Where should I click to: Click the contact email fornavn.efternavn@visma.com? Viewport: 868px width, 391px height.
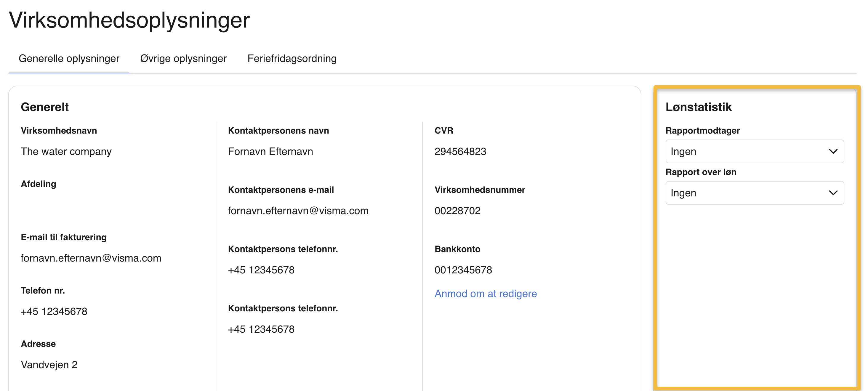click(x=298, y=211)
